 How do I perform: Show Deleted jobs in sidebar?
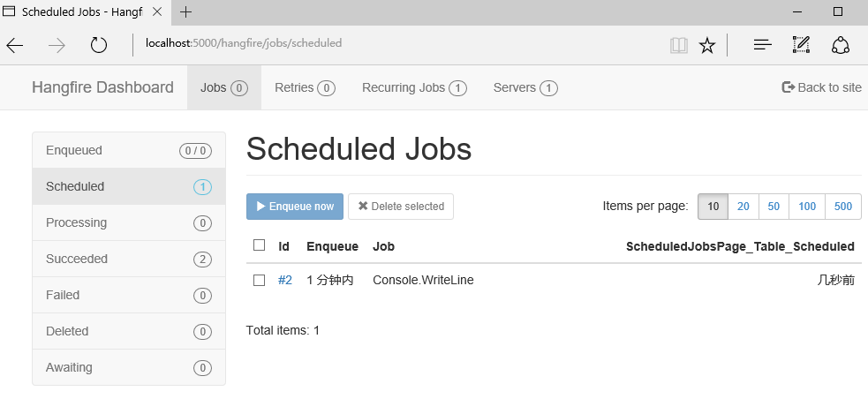129,332
